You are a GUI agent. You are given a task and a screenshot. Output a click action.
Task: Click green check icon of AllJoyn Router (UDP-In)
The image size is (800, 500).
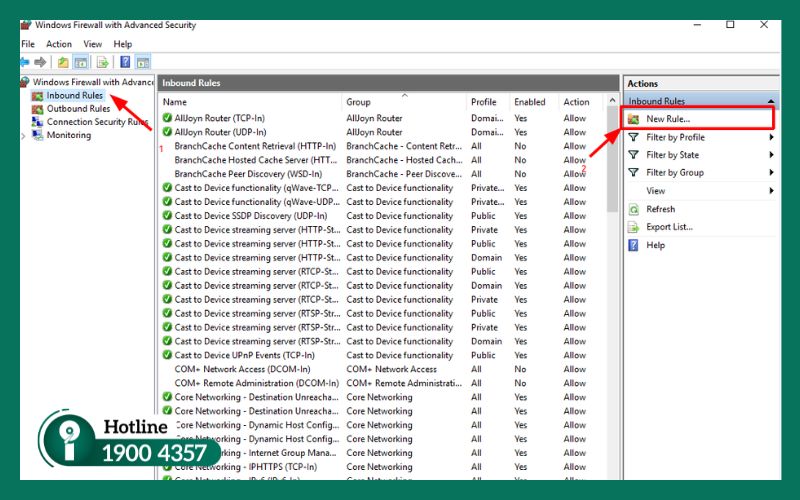[167, 132]
